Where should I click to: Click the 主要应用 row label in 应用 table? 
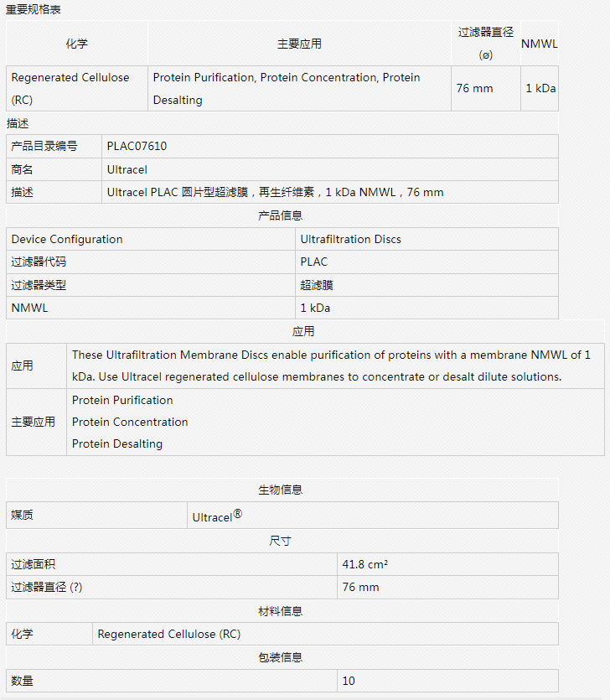(33, 422)
